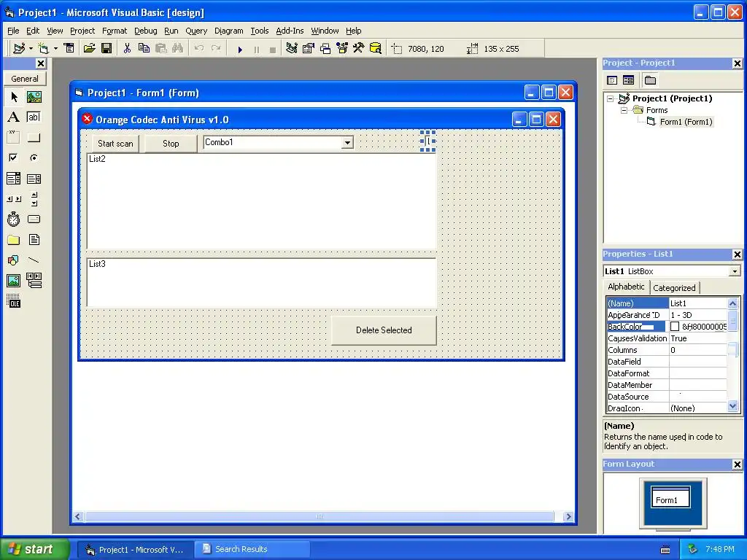Screen dimensions: 747x560
Task: Switch to the Alphabetic properties tab
Action: [626, 287]
